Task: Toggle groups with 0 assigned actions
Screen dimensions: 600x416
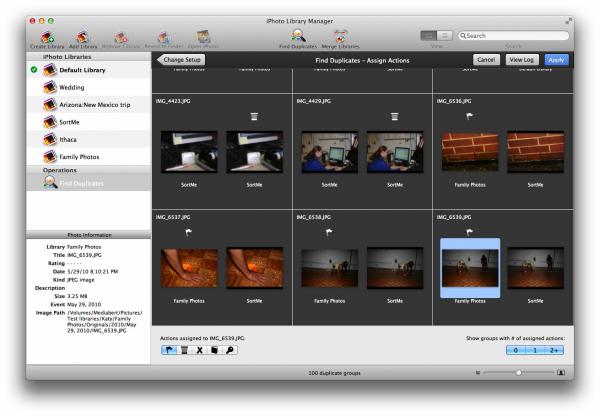Action: click(x=516, y=350)
